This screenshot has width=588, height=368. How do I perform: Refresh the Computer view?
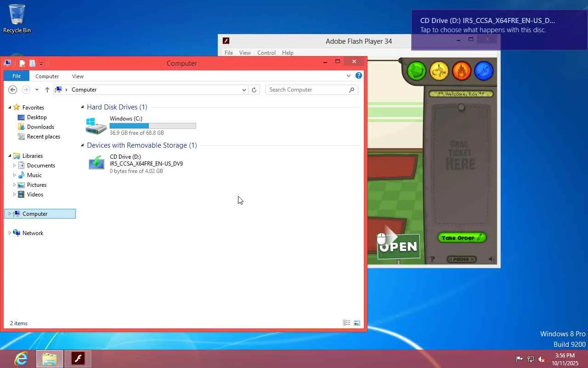(x=254, y=90)
